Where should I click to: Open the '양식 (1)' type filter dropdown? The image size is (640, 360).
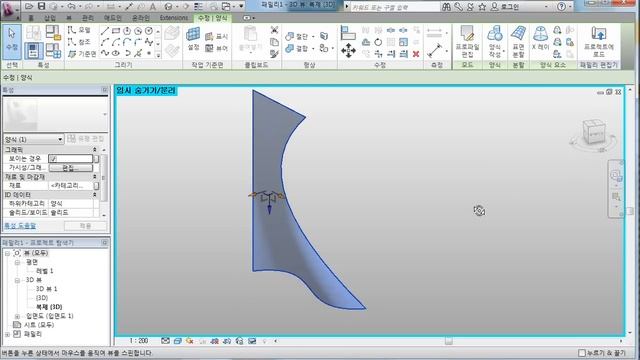[33, 139]
